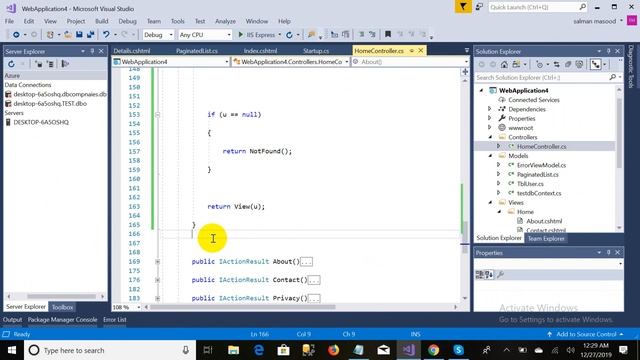Screen dimensions: 640x360
Task: Click the Save toolbar icon
Action: (x=79, y=35)
